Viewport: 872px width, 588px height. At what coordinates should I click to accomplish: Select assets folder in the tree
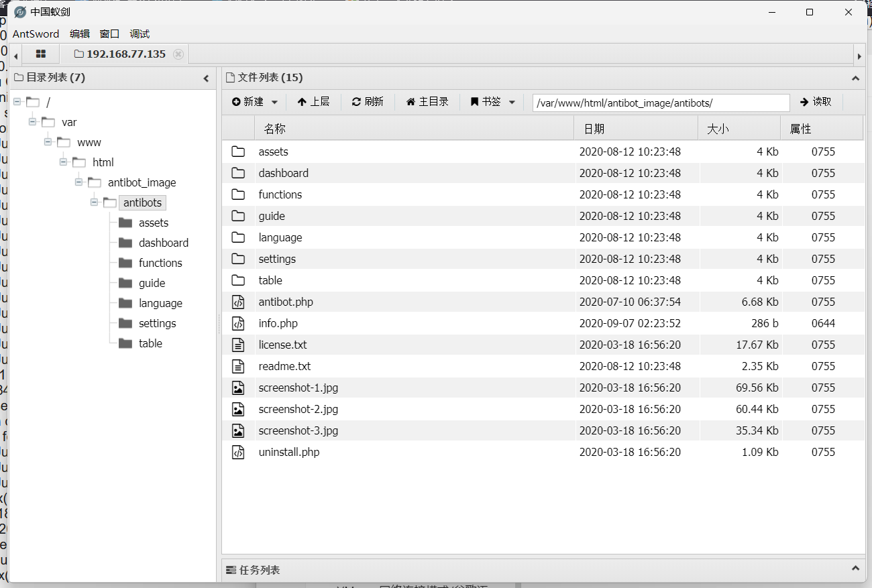154,223
